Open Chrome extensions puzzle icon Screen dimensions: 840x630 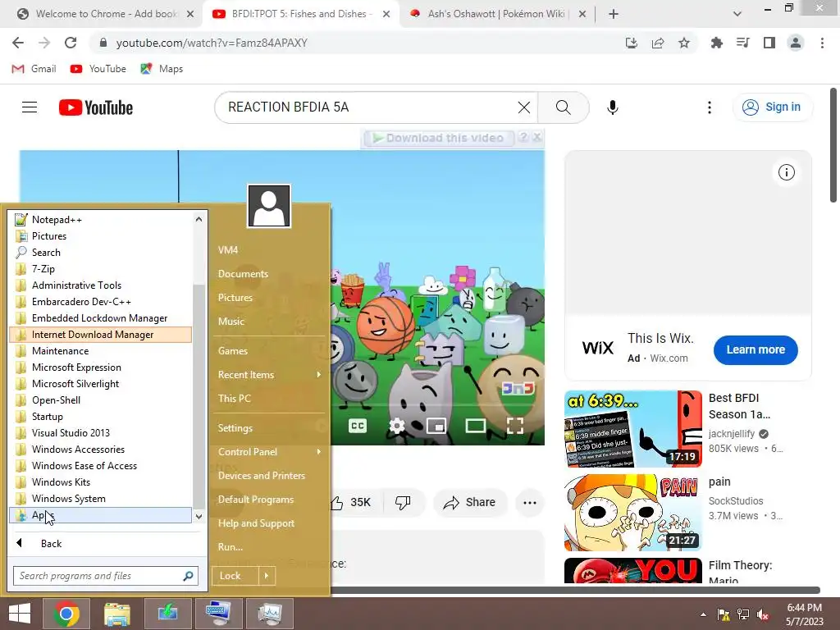pyautogui.click(x=716, y=43)
